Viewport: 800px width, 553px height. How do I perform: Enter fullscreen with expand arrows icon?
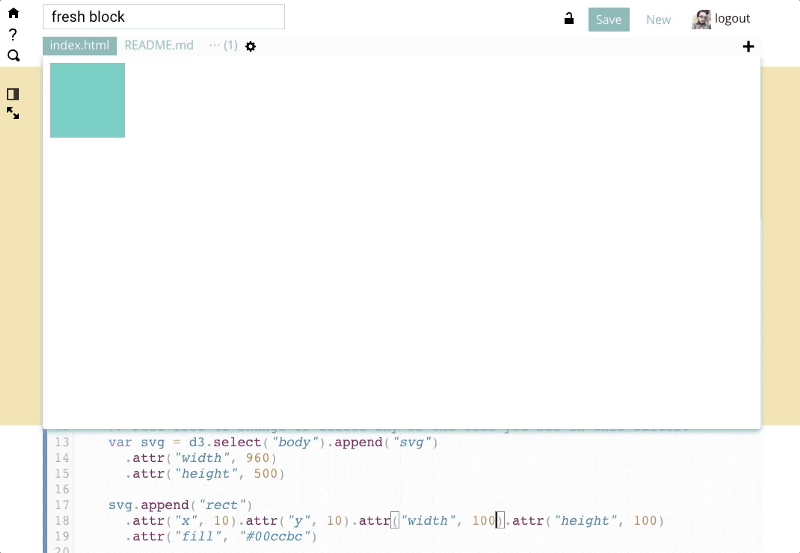[13, 113]
